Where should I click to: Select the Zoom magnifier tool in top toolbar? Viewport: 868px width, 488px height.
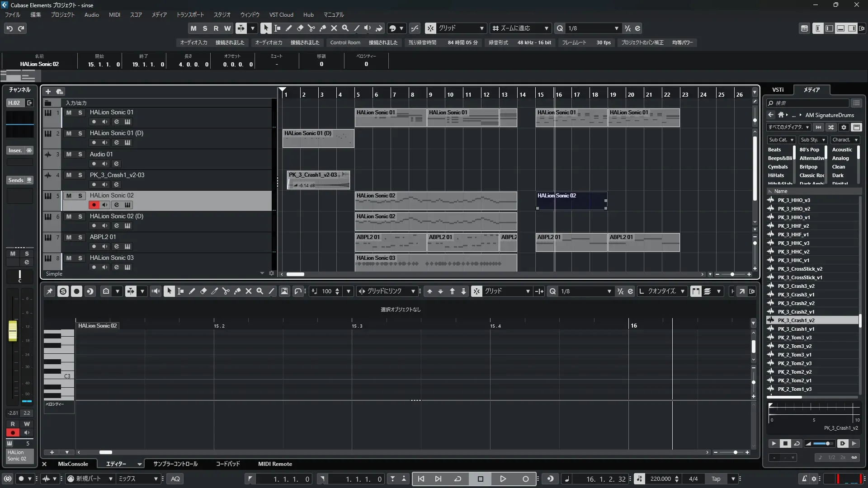pos(345,28)
